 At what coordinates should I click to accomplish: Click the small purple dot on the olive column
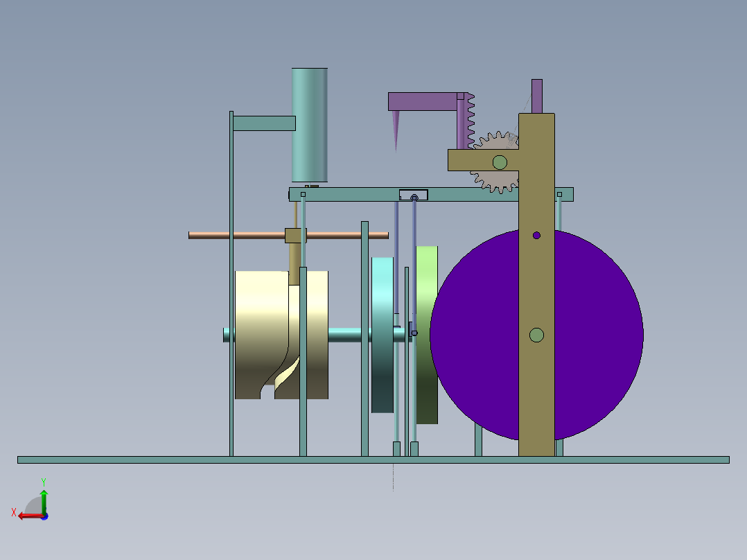click(x=536, y=236)
